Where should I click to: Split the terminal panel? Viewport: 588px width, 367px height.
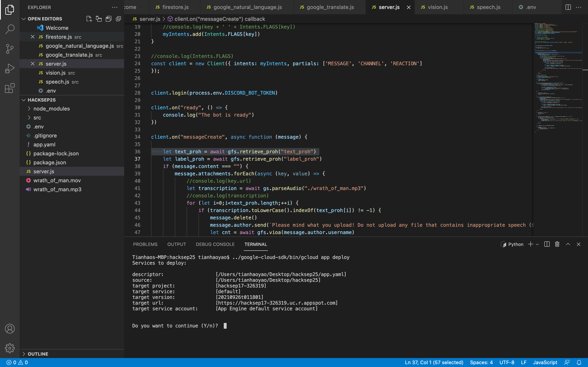coord(547,244)
